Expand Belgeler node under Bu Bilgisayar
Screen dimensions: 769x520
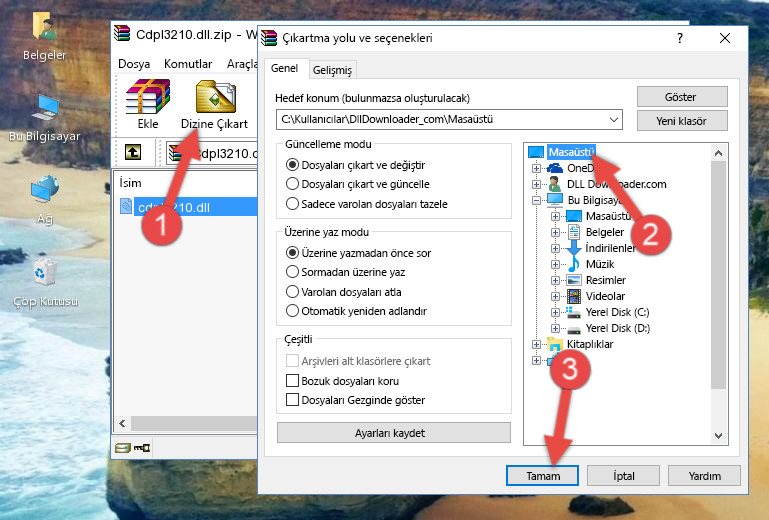[x=555, y=232]
